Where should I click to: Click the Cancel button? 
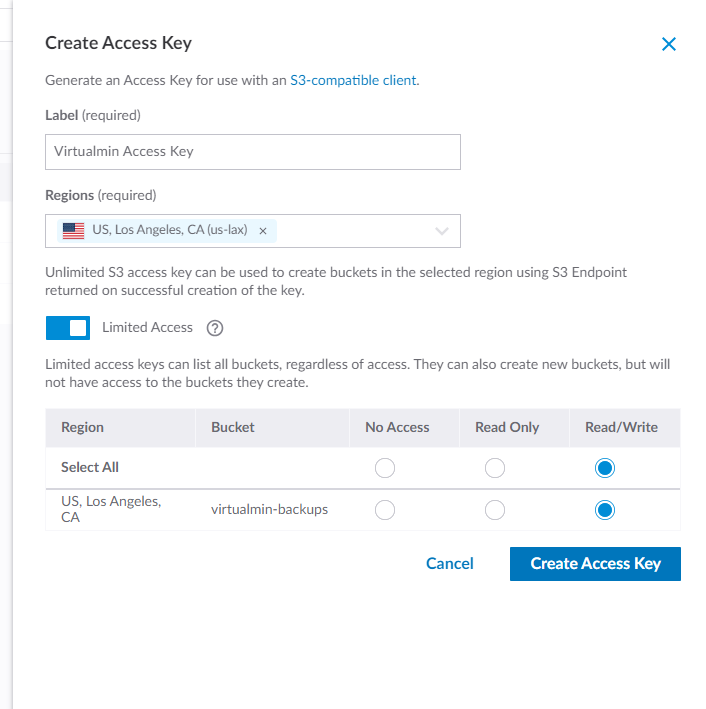450,564
